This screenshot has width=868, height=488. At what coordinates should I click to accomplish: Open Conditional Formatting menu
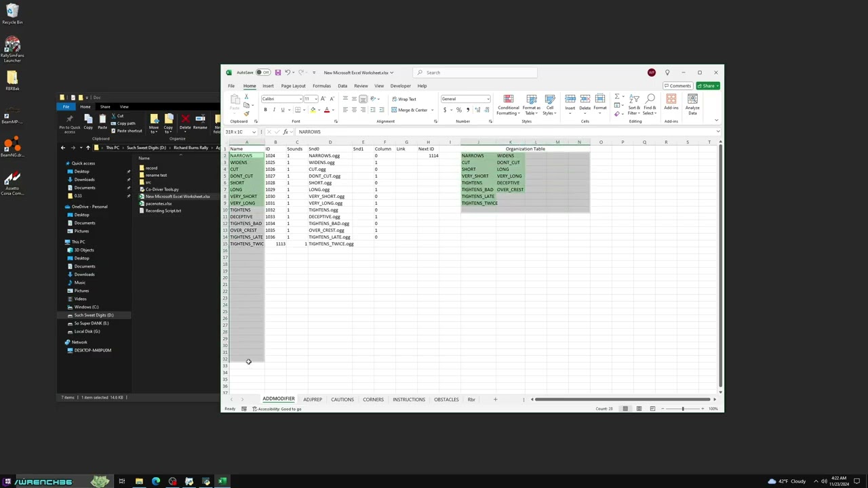point(509,104)
